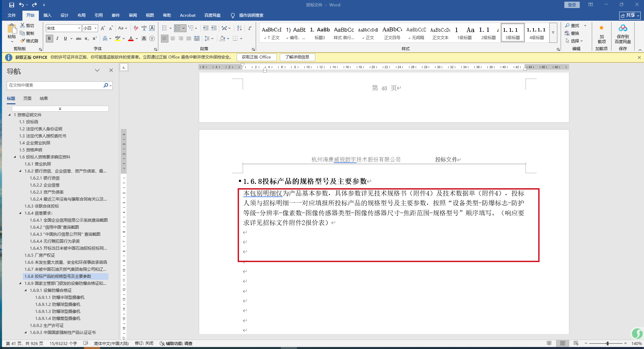Open the 加载项 add-ins icon
Image resolution: width=644 pixels, height=349 pixels.
[601, 28]
